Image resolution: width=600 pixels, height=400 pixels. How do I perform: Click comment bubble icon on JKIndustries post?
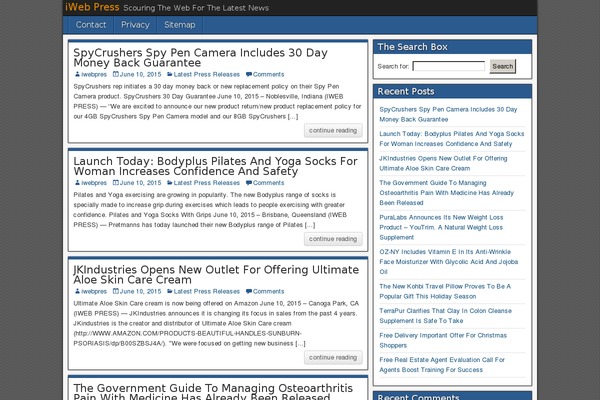click(249, 291)
